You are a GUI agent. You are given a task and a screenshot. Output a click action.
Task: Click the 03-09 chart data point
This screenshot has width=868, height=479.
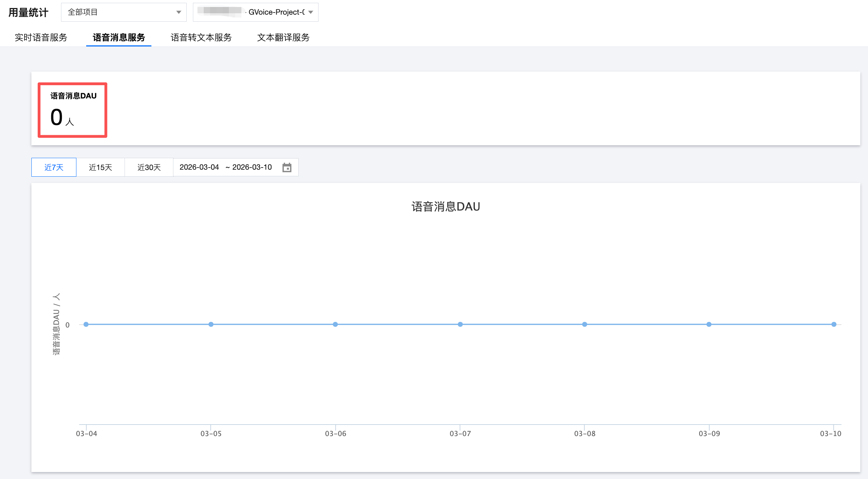click(x=709, y=324)
